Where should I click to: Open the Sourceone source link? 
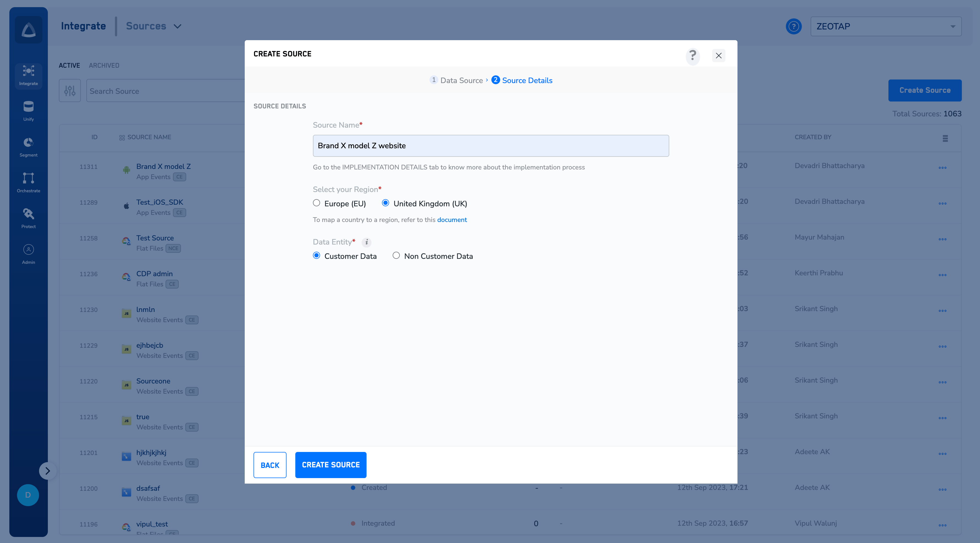[153, 381]
